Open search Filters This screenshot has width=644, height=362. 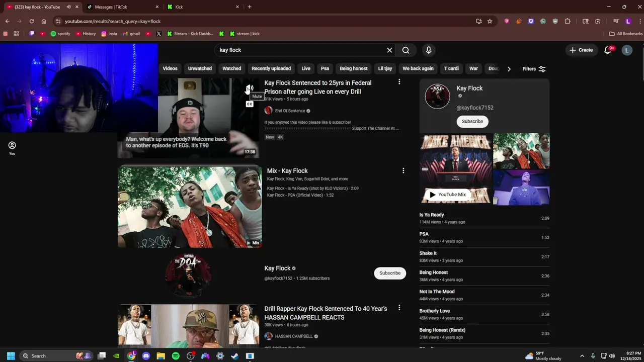[x=534, y=69]
